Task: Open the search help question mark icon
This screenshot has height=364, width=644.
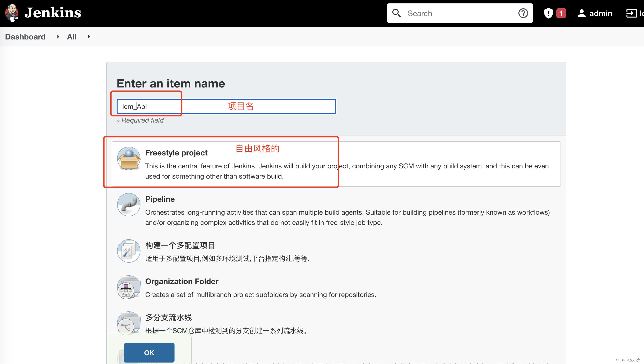Action: [x=523, y=13]
